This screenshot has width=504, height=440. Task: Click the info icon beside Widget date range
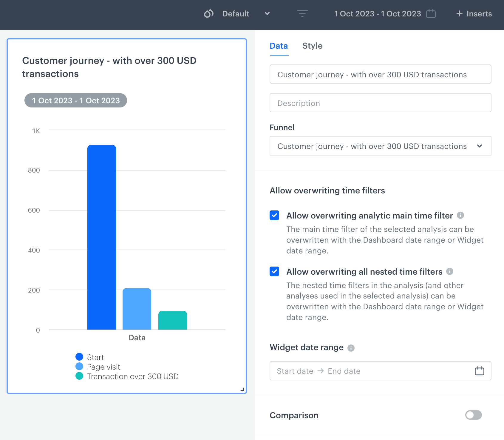point(351,347)
